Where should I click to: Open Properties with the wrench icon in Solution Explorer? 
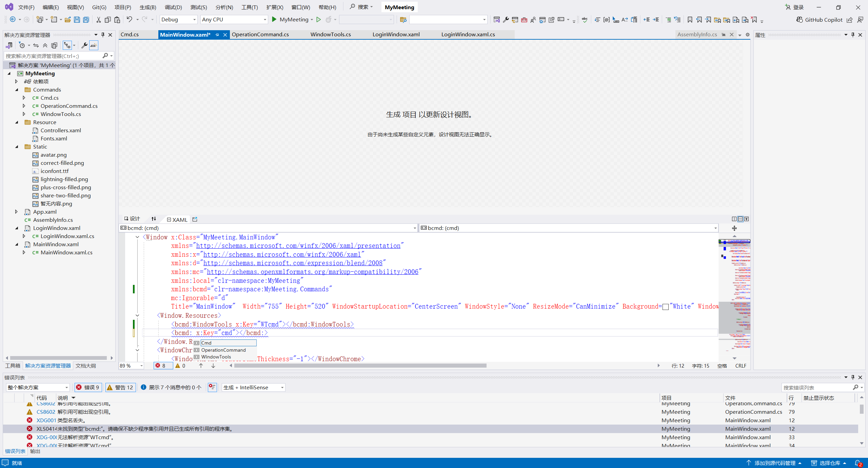click(x=84, y=45)
